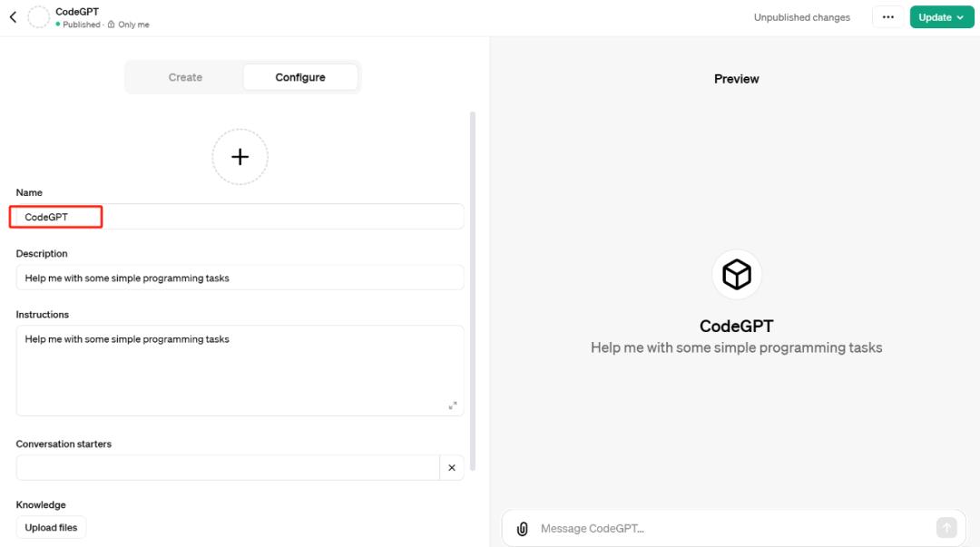Open the Update dropdown
Image resolution: width=980 pixels, height=547 pixels.
pos(941,17)
